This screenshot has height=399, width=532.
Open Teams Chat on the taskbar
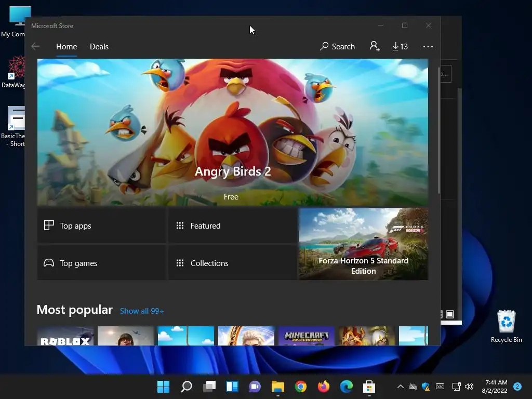click(x=255, y=387)
